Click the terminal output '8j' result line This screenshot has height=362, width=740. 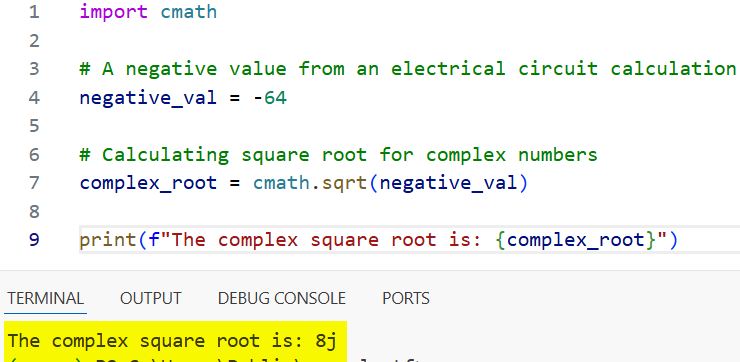[x=172, y=341]
